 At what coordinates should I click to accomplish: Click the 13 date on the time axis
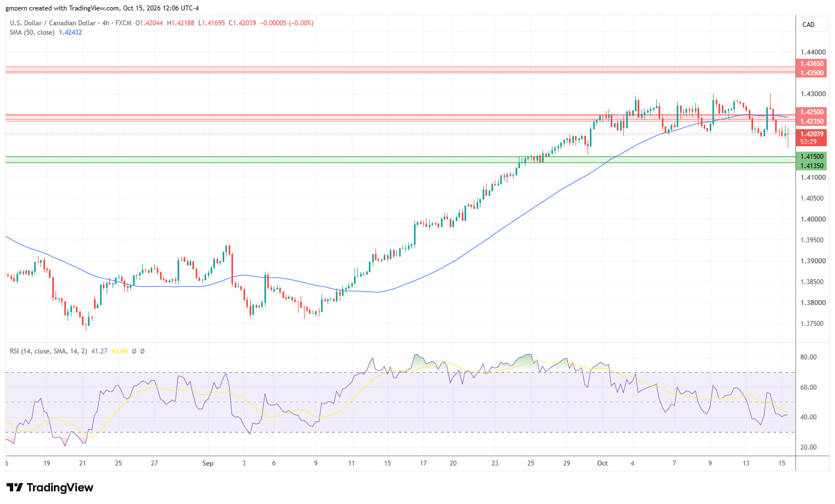point(746,463)
